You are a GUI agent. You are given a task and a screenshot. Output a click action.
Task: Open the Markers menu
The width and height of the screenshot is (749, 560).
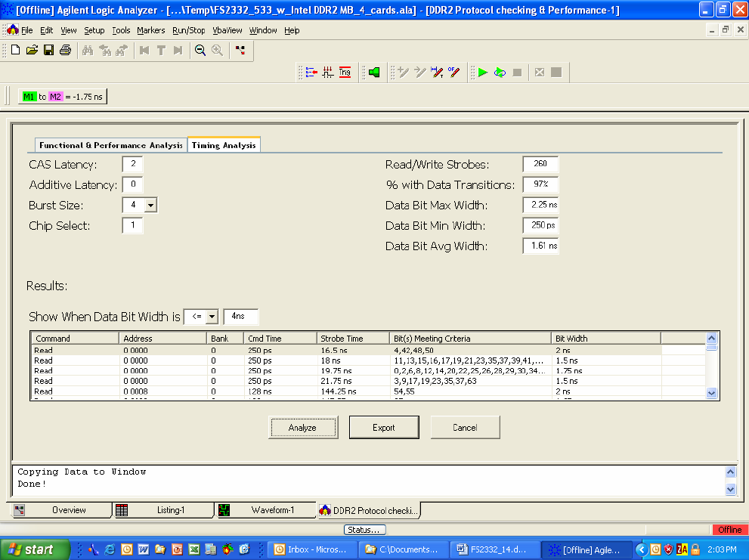pyautogui.click(x=150, y=30)
